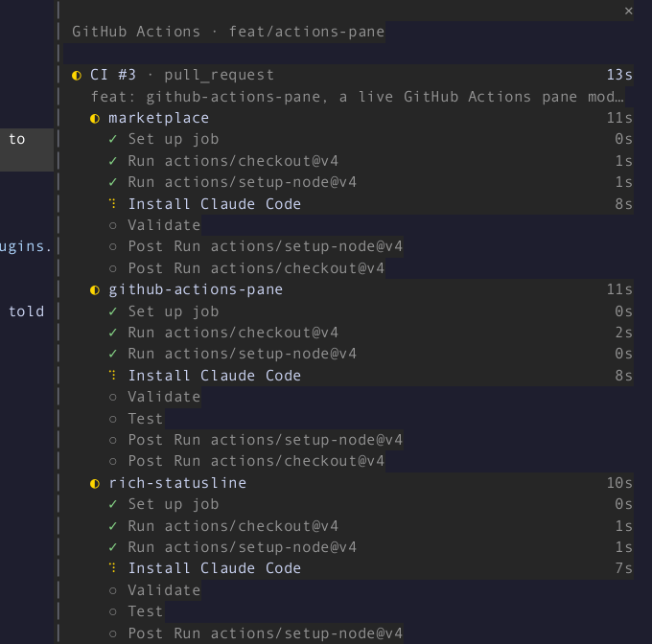Click the CI #3 duration '13s'

[619, 75]
